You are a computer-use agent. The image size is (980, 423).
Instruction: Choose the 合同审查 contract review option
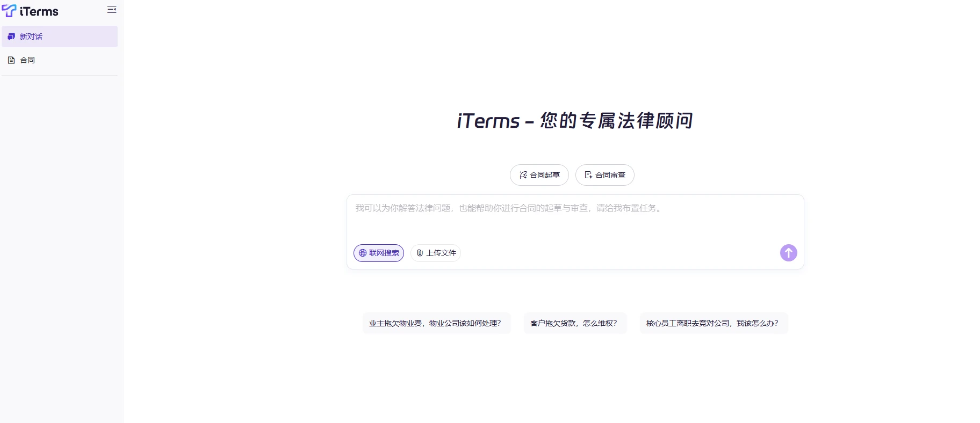610,175
